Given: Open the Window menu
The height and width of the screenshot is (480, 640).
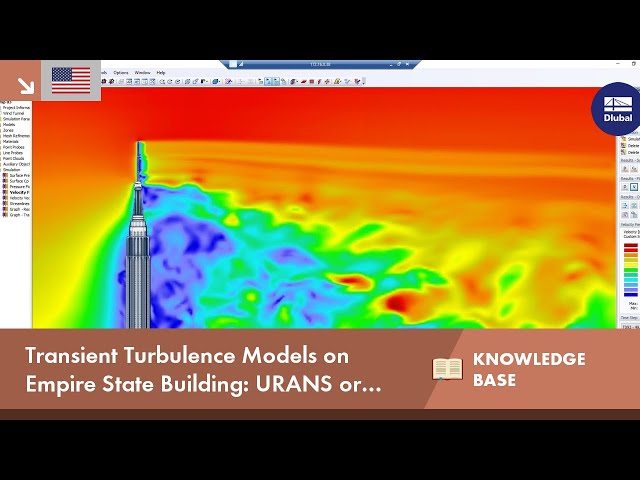Looking at the screenshot, I should [x=142, y=73].
